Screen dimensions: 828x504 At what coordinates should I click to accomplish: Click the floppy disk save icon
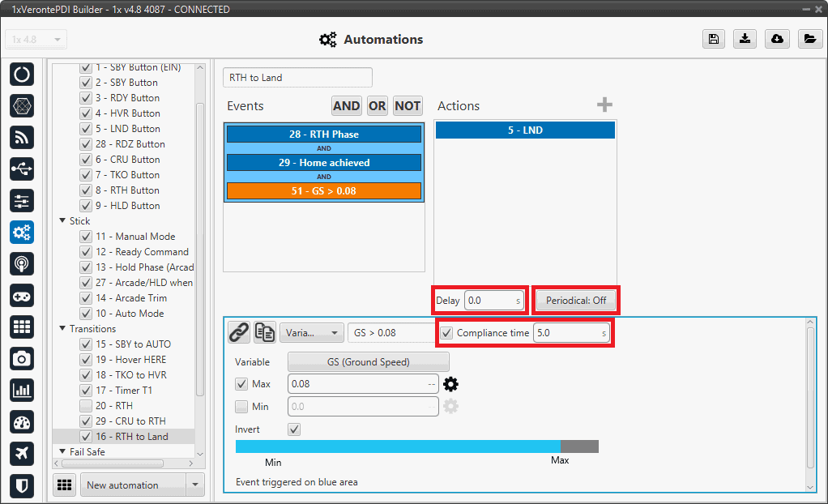[x=714, y=40]
